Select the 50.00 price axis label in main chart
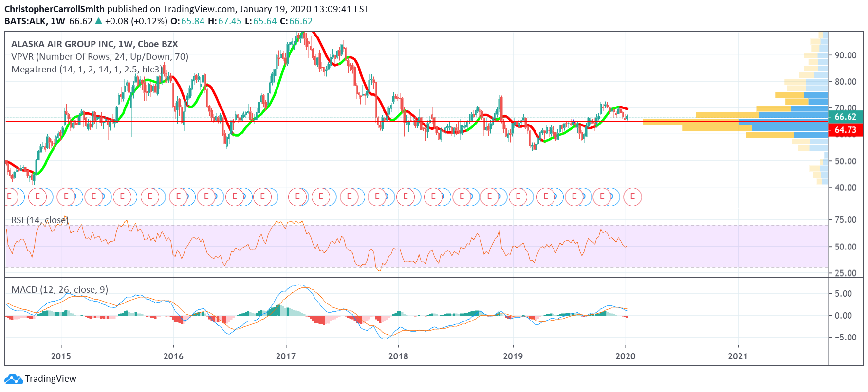The image size is (868, 392). coord(846,161)
